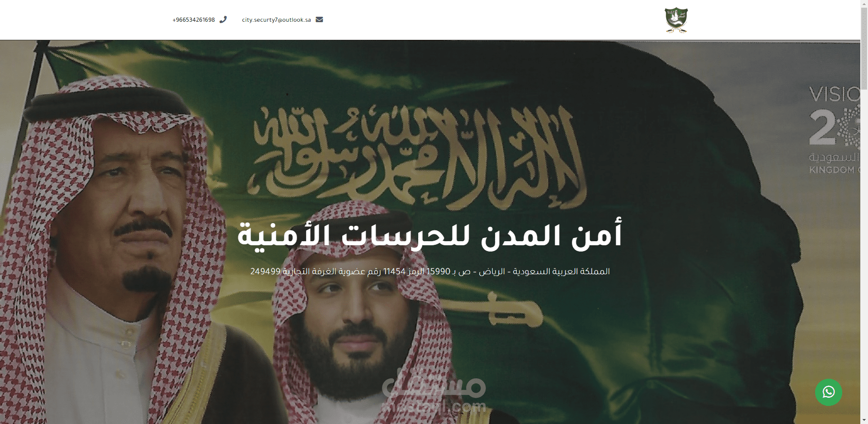The height and width of the screenshot is (424, 868).
Task: Open the city.securty7@outlook.sa email link
Action: pos(276,20)
